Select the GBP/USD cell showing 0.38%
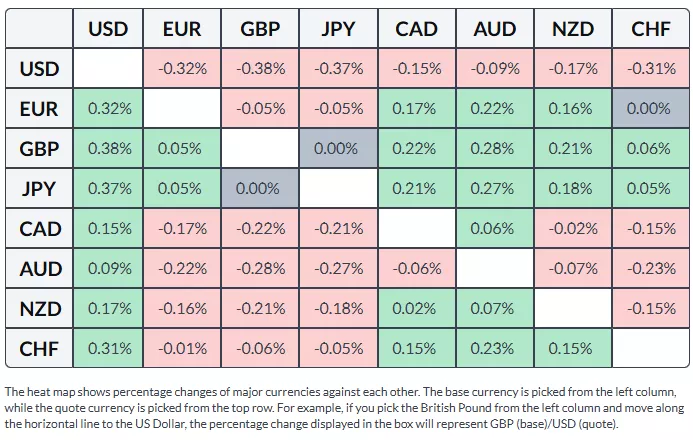This screenshot has width=693, height=440. pyautogui.click(x=108, y=149)
